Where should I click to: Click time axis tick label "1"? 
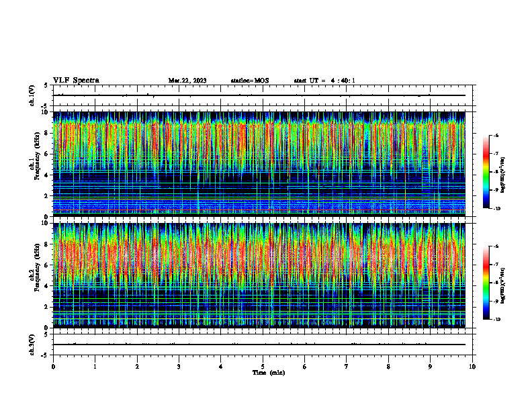point(95,367)
